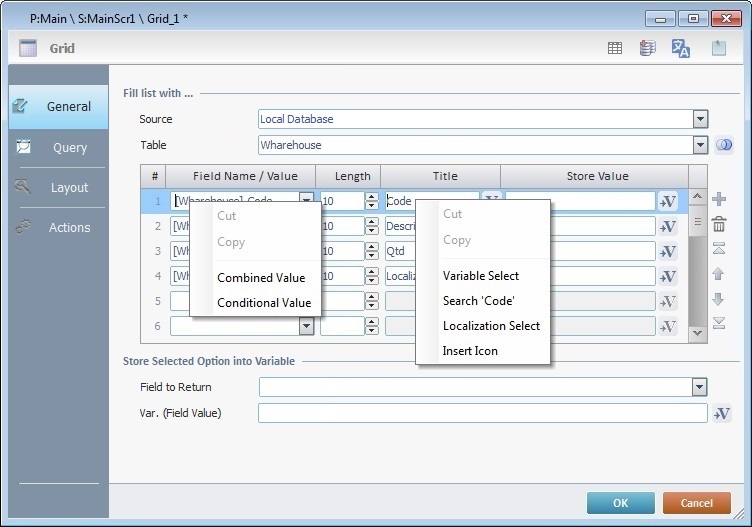This screenshot has width=752, height=527.
Task: Move row down with the arrow icon
Action: [x=718, y=299]
